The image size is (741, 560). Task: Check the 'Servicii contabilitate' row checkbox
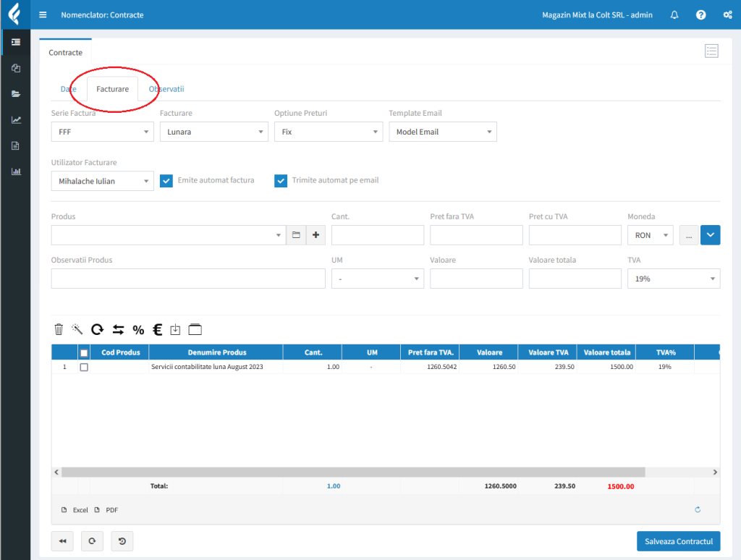tap(84, 367)
